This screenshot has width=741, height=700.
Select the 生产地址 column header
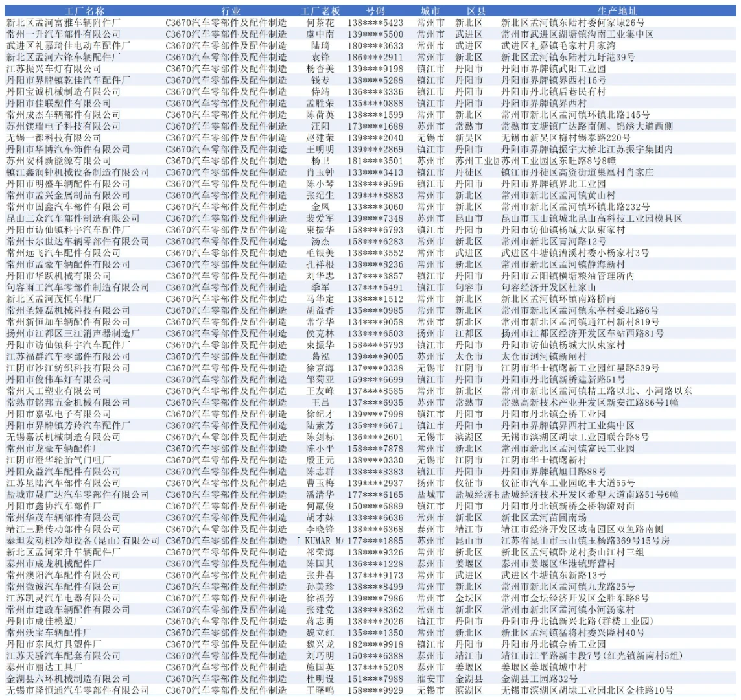click(x=617, y=11)
